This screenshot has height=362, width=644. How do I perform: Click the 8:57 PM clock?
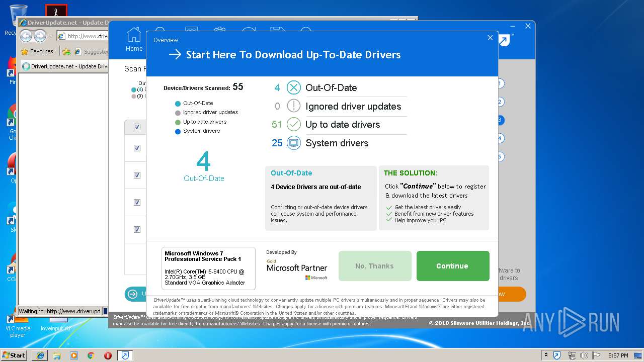tap(618, 355)
